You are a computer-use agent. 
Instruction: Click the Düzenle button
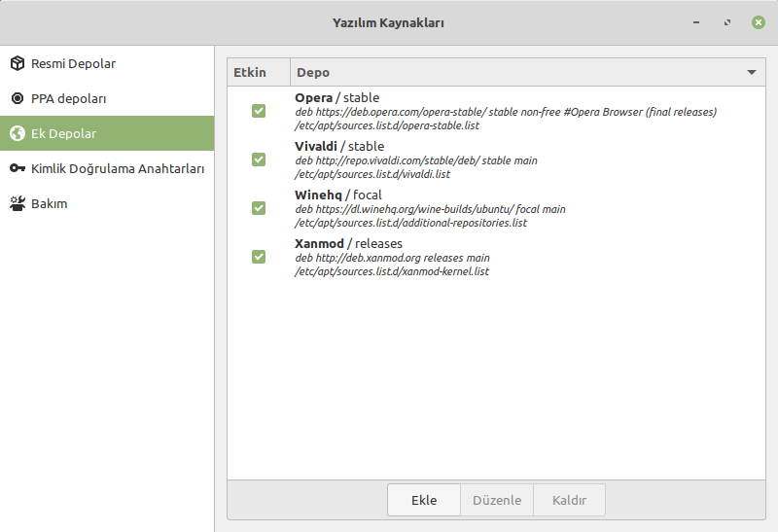(497, 500)
